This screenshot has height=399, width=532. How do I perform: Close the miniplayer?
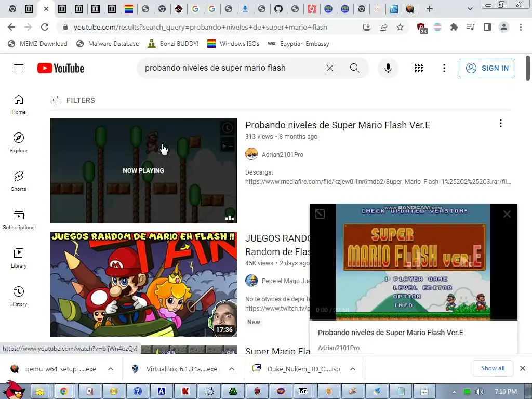[x=507, y=214]
